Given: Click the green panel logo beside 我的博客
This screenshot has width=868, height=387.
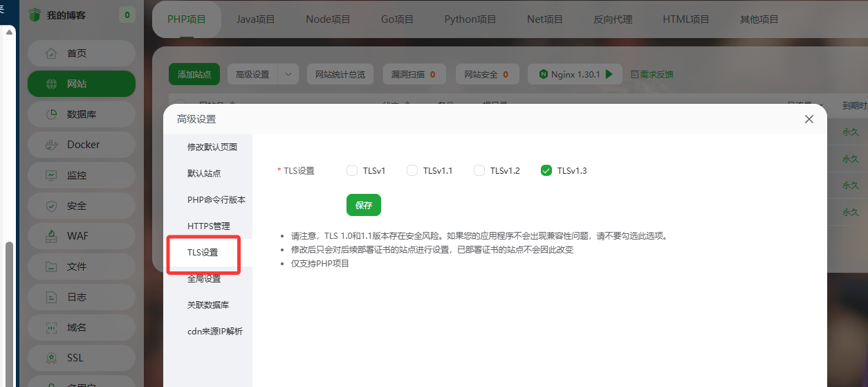Looking at the screenshot, I should click(35, 15).
